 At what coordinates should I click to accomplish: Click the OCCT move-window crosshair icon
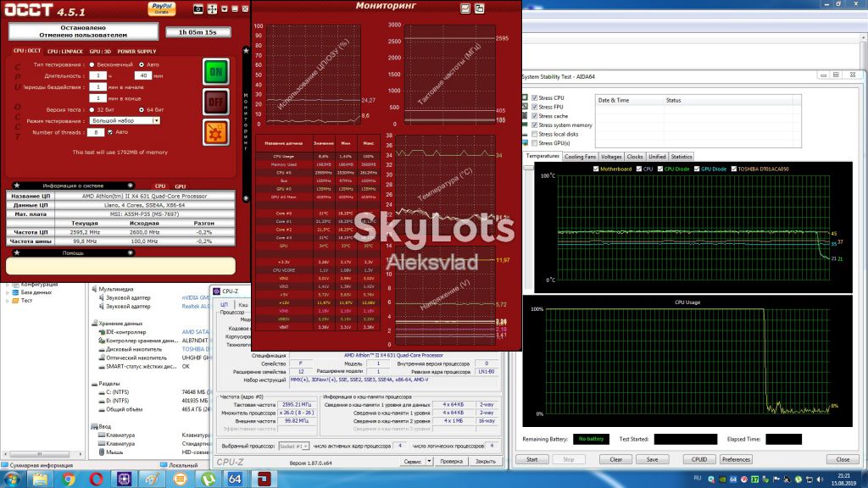(212, 8)
